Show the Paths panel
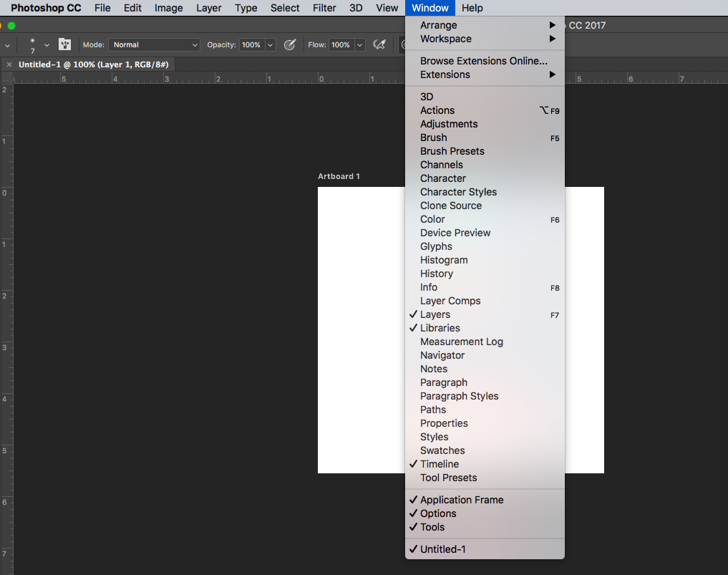 tap(485, 410)
